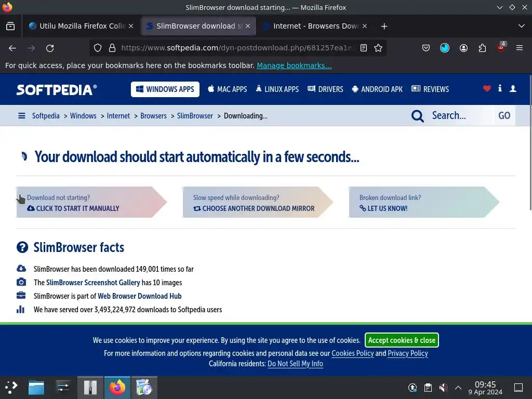Close the Utilu Mozilla Firefox tab
This screenshot has height=399, width=532.
tap(131, 26)
